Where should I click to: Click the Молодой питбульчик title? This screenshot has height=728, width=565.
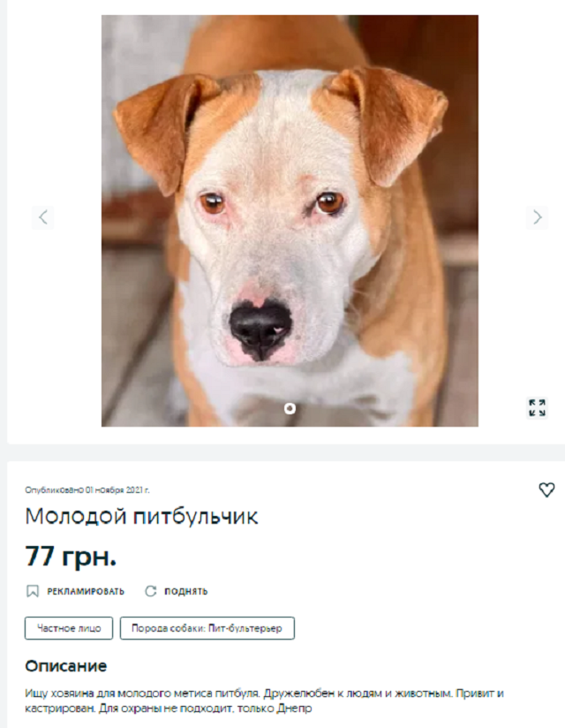pyautogui.click(x=141, y=516)
